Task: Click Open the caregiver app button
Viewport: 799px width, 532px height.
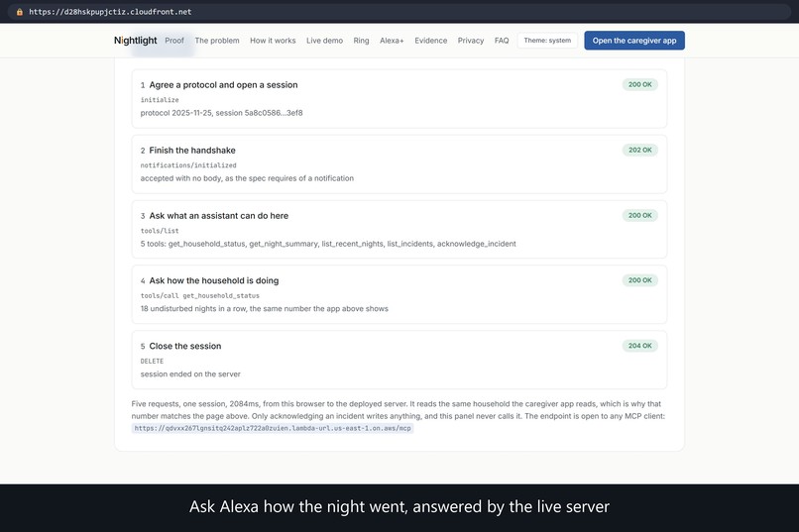Action: (x=634, y=41)
